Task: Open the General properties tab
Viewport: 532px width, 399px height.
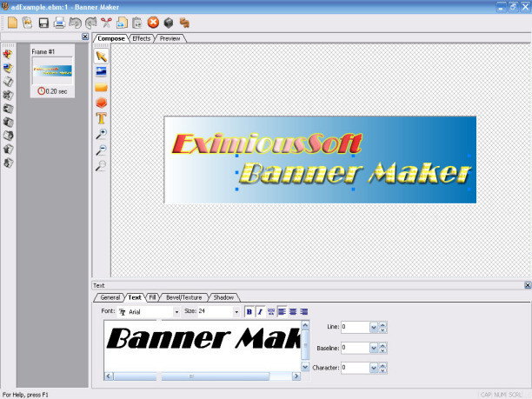Action: pyautogui.click(x=110, y=297)
